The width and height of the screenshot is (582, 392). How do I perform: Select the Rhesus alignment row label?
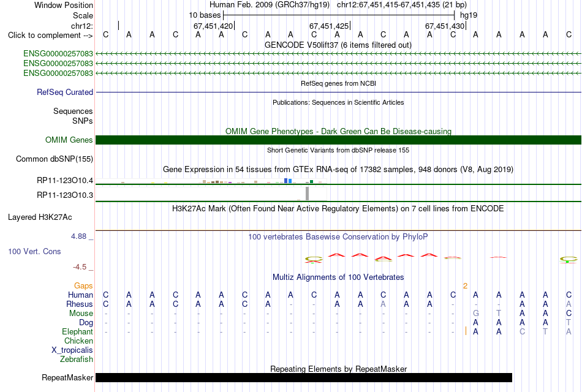pos(80,304)
